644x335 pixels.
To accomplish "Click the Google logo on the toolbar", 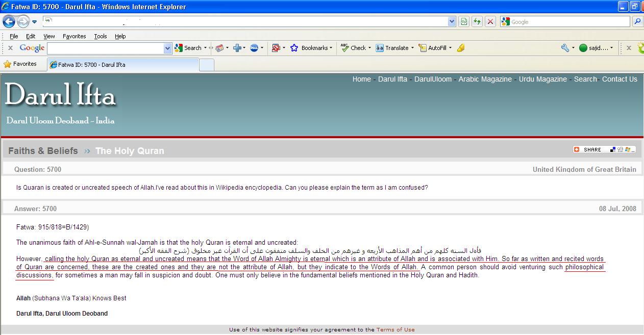I will [32, 48].
